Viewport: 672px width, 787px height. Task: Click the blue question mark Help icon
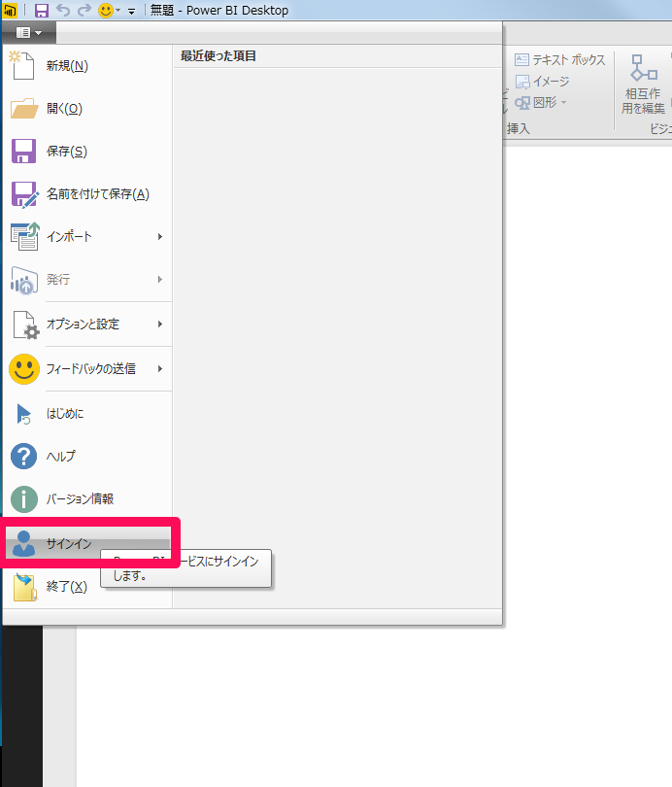pos(23,457)
